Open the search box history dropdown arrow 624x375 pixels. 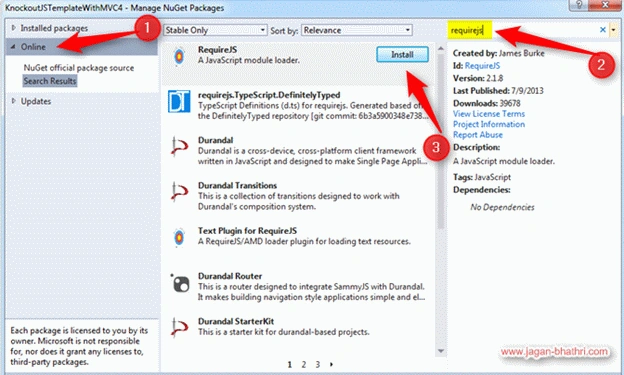pos(613,30)
